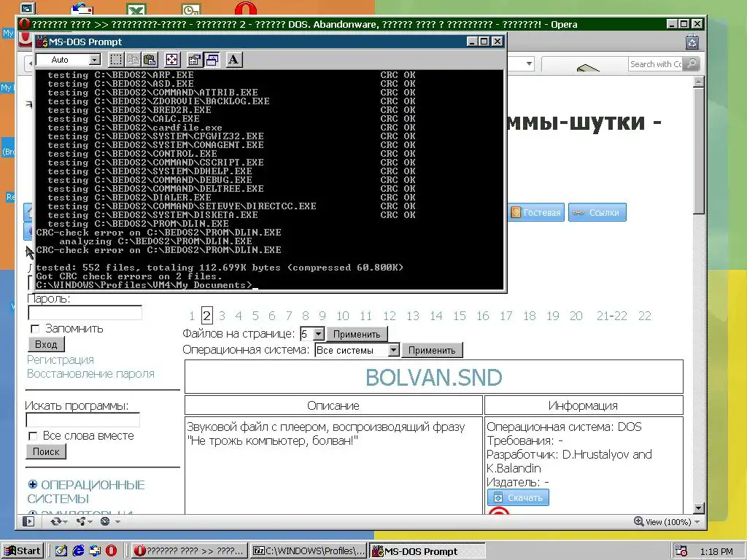Viewport: 747px width, 560px height.
Task: Click the Mark selection icon in MS-DOS toolbar
Action: point(116,60)
